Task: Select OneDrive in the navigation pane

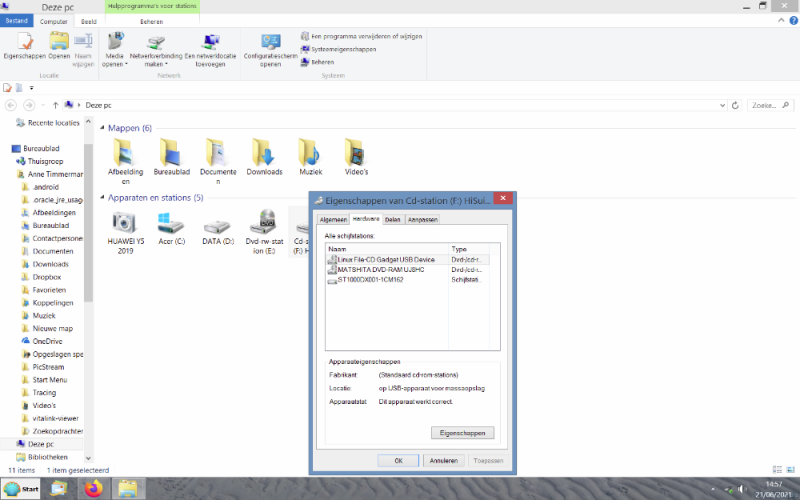Action: pos(46,341)
